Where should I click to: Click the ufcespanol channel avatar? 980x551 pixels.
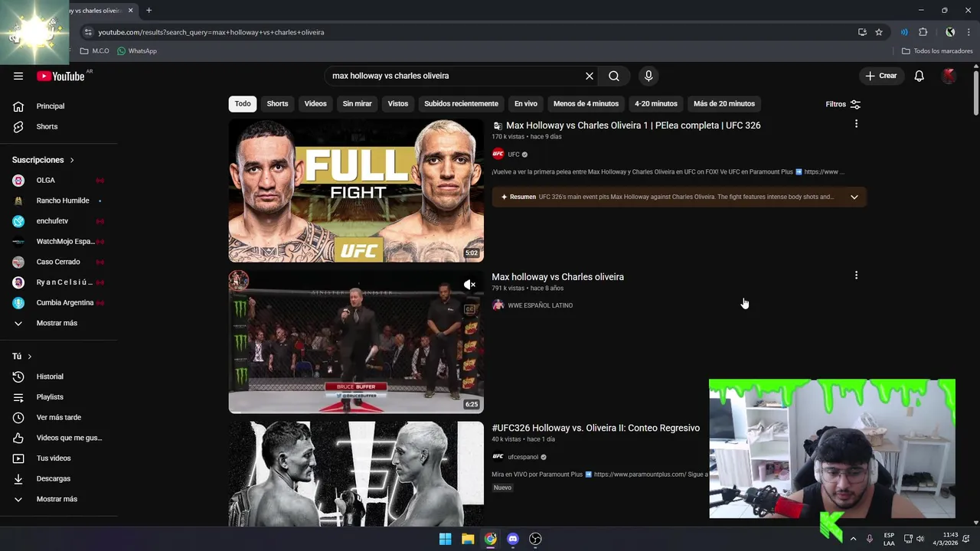pos(498,457)
